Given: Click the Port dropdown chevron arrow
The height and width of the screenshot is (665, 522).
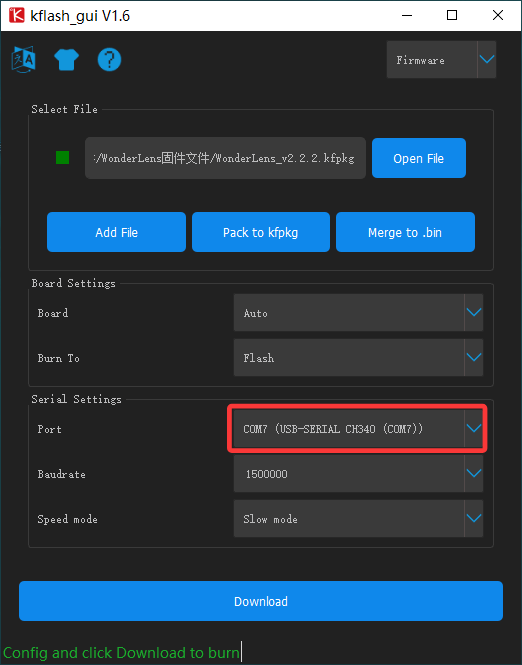Looking at the screenshot, I should (x=474, y=428).
